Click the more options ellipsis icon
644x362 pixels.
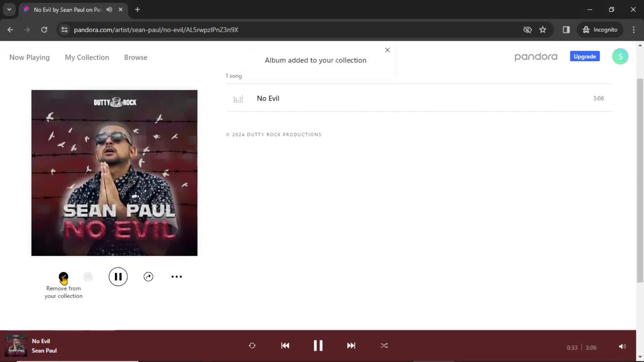176,276
